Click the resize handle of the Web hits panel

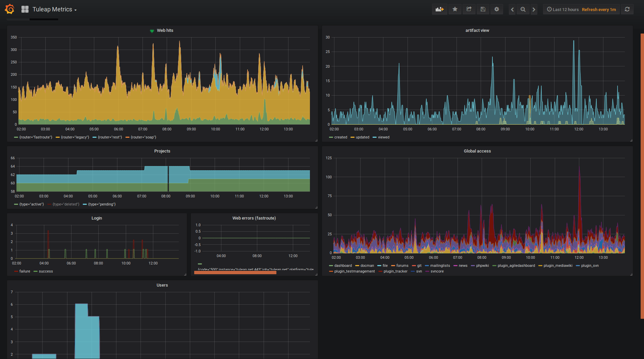point(316,141)
